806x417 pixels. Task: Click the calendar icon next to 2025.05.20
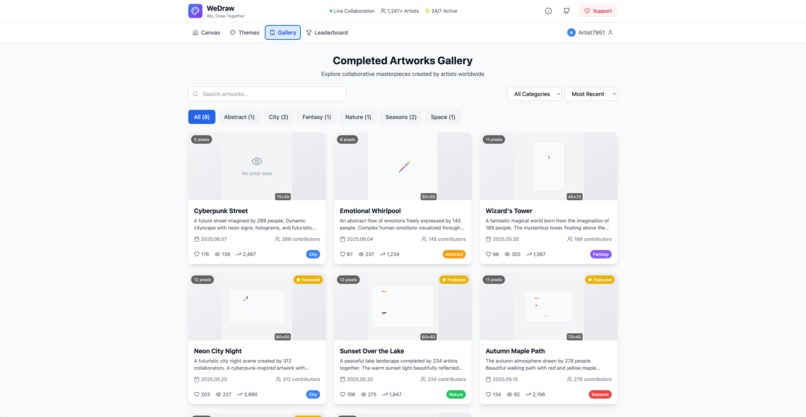[x=342, y=379]
